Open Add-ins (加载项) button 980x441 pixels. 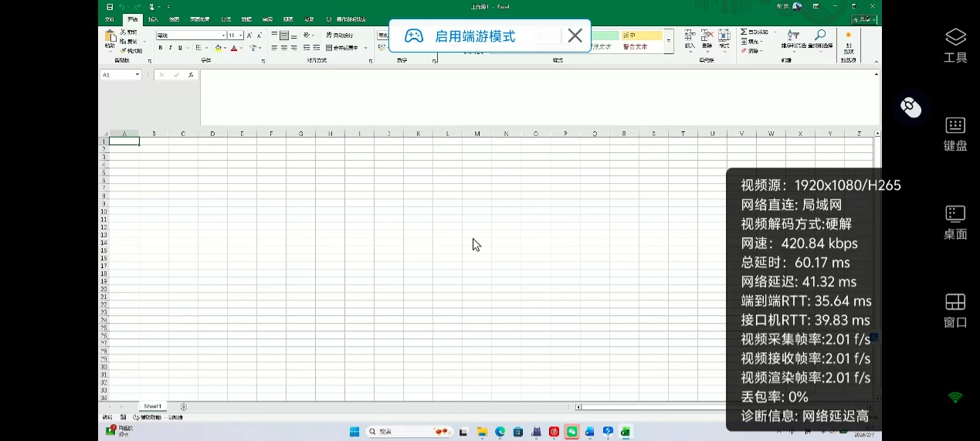point(849,42)
